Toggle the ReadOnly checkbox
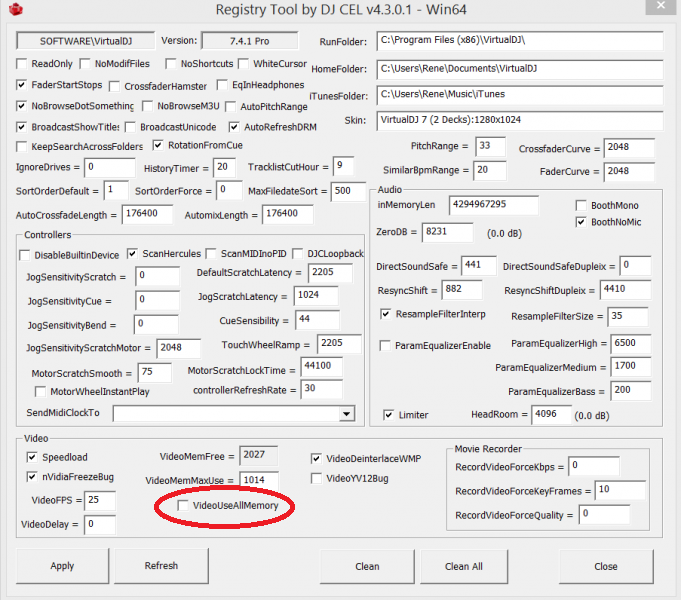 click(x=21, y=64)
